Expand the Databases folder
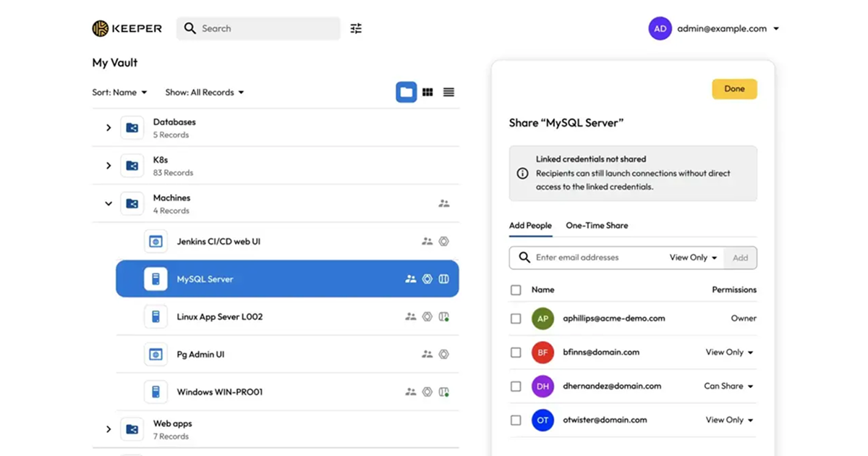 tap(109, 128)
